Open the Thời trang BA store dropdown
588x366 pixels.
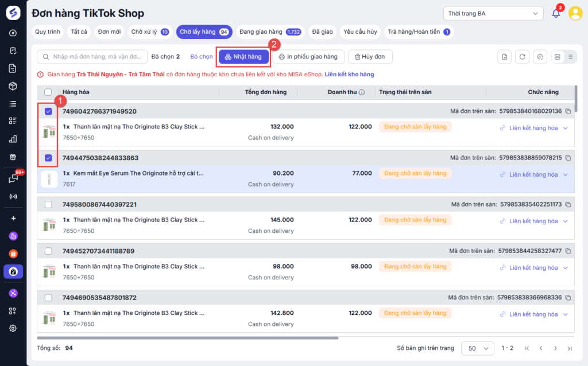coord(493,13)
